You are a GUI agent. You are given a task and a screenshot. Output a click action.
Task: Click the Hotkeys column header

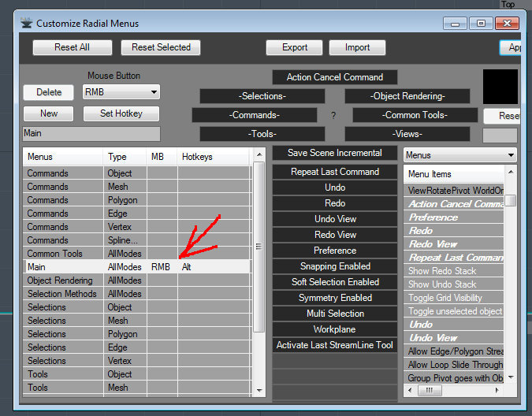[x=213, y=157]
